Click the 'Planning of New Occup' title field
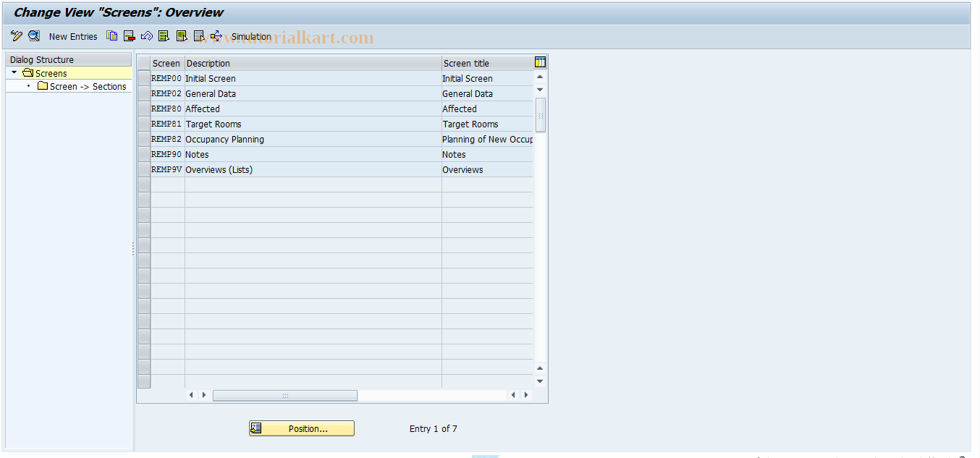Image resolution: width=980 pixels, height=458 pixels. pos(487,139)
